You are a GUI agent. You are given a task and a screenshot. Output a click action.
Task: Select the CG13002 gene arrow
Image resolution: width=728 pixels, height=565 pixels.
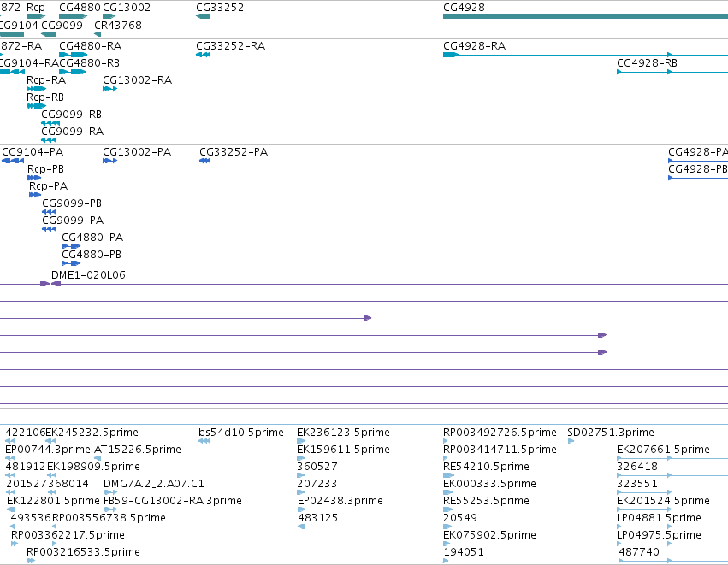click(109, 16)
